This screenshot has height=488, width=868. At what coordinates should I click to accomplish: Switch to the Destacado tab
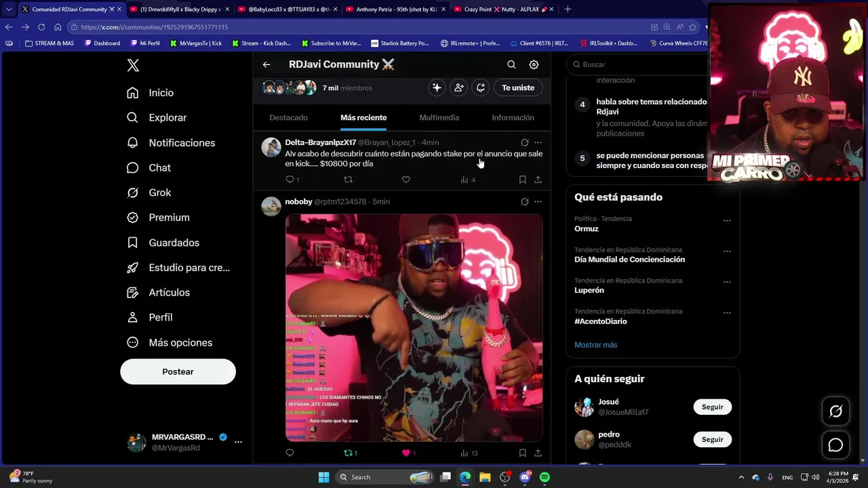288,117
